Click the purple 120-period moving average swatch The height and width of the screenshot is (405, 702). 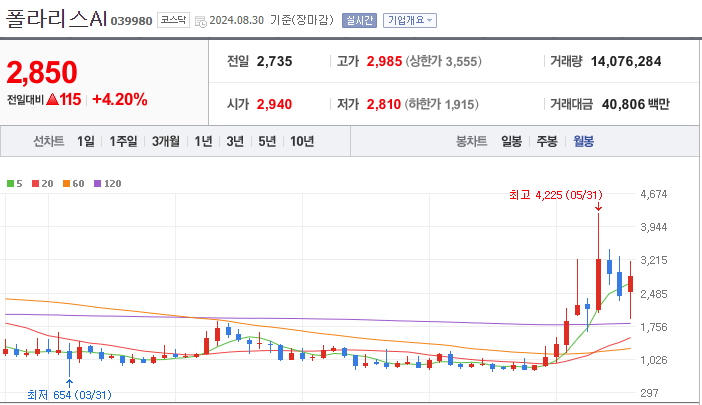97,183
